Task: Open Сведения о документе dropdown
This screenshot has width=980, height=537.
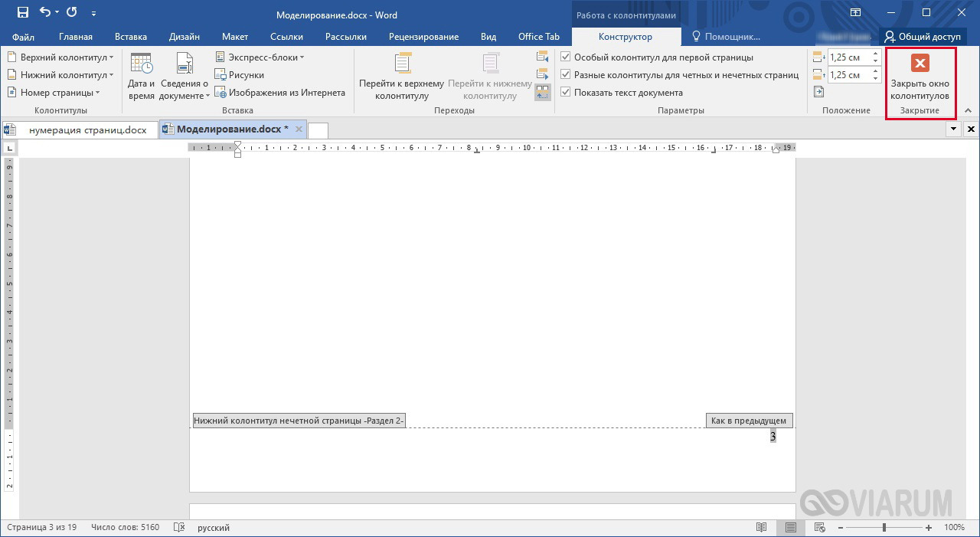Action: click(x=184, y=77)
